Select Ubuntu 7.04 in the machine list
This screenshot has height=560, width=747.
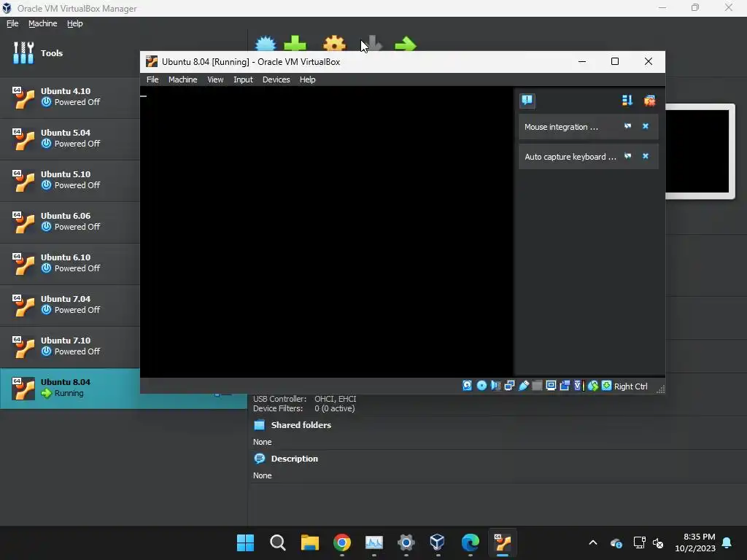pos(70,304)
